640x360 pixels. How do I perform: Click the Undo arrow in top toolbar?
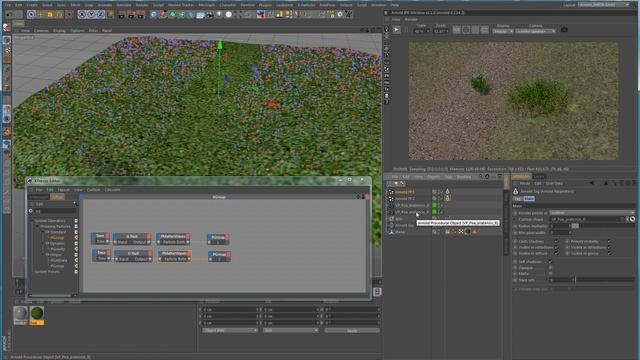click(9, 15)
